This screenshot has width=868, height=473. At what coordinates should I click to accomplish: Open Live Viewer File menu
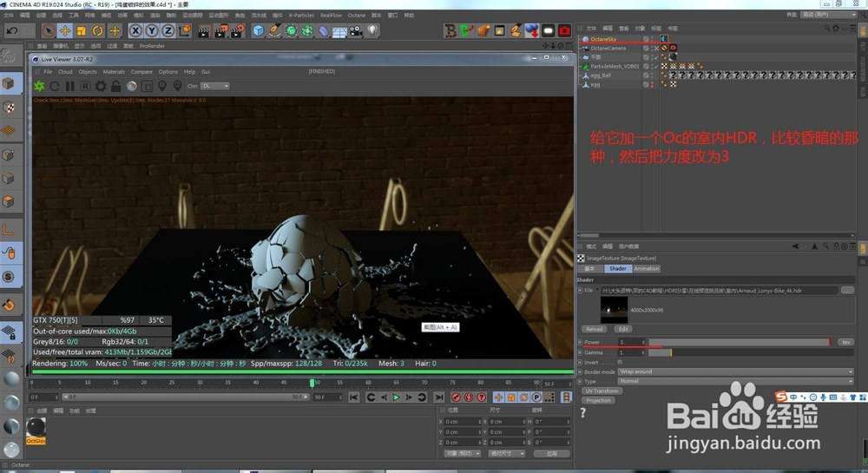[48, 72]
